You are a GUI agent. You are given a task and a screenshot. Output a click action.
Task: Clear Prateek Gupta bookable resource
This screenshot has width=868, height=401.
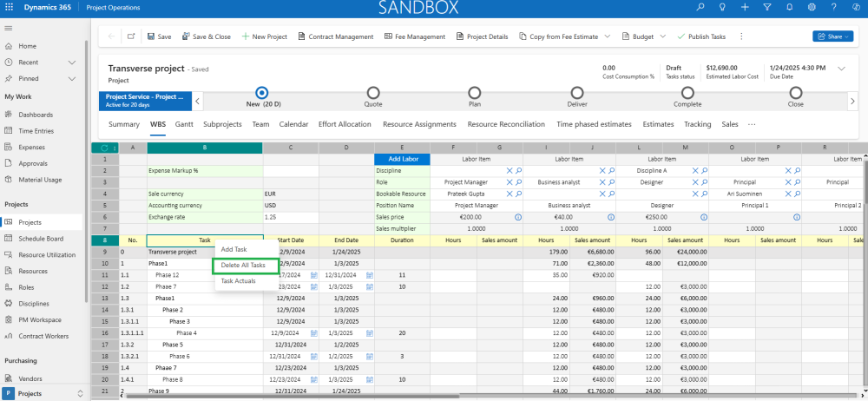coord(510,194)
